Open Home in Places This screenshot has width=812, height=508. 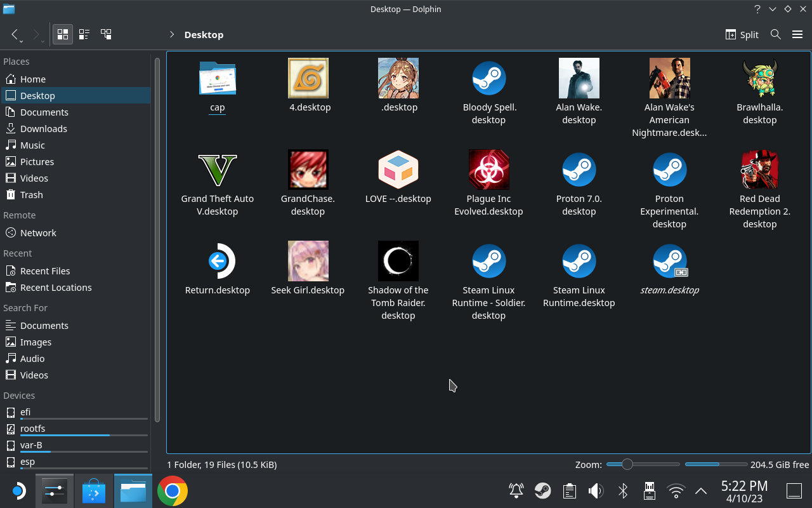point(75,79)
